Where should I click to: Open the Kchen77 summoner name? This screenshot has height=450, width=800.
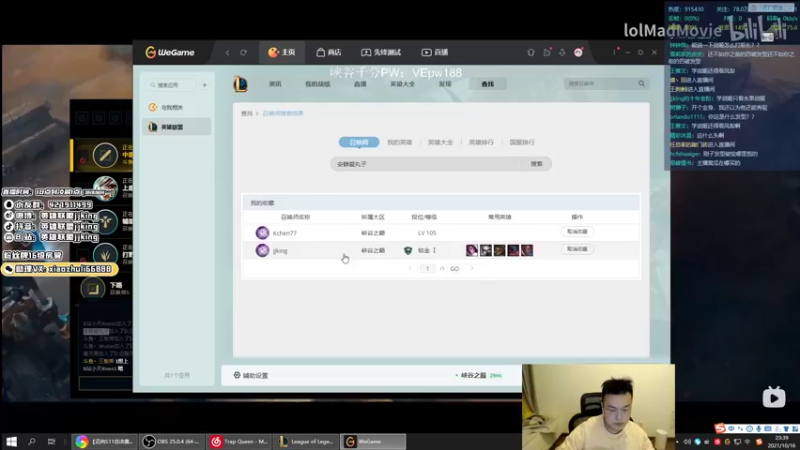(x=285, y=233)
